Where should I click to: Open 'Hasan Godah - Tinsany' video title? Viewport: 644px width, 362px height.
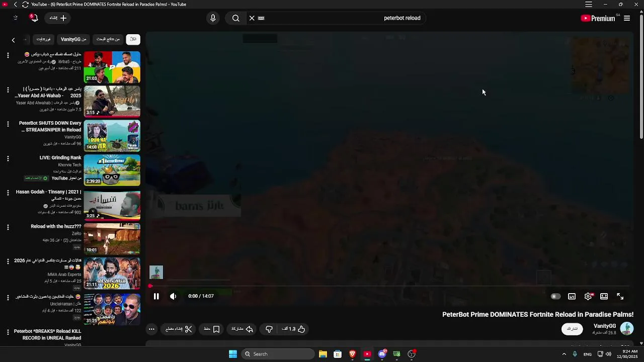coord(48,195)
